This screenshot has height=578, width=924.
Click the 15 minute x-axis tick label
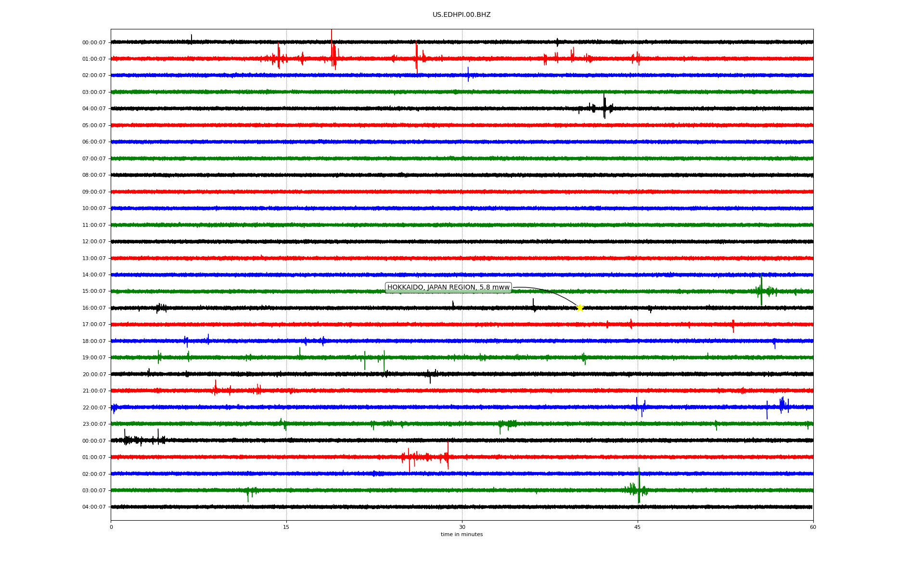(286, 527)
